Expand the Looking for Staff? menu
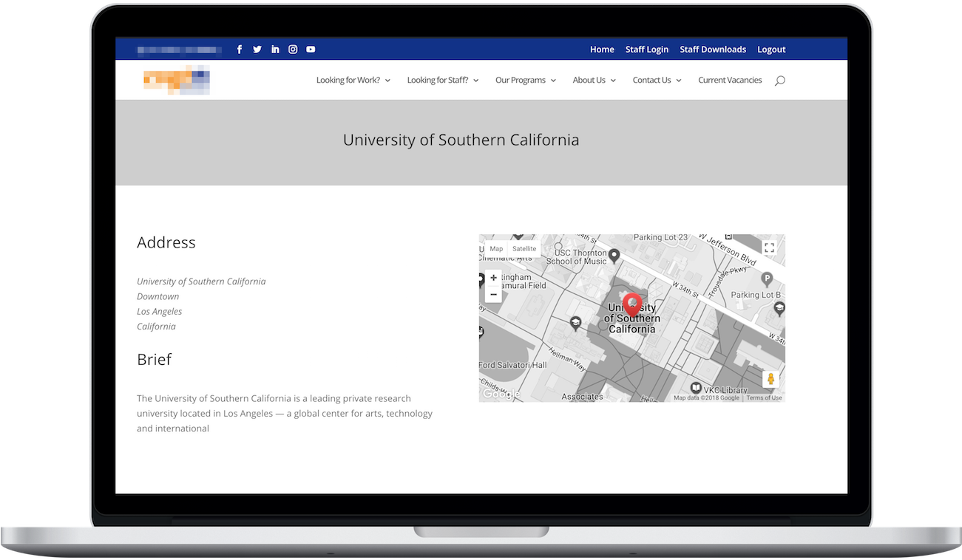Screen dimensions: 962x560 (443, 81)
